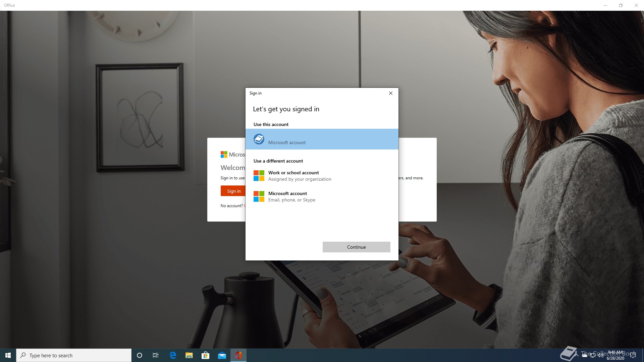Close the Sign in dialog

(x=390, y=93)
